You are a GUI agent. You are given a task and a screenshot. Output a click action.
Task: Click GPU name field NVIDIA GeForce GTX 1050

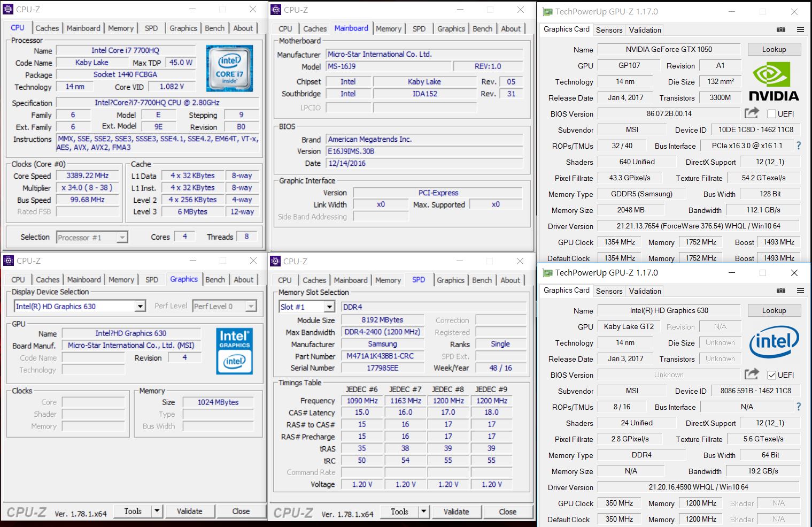669,49
